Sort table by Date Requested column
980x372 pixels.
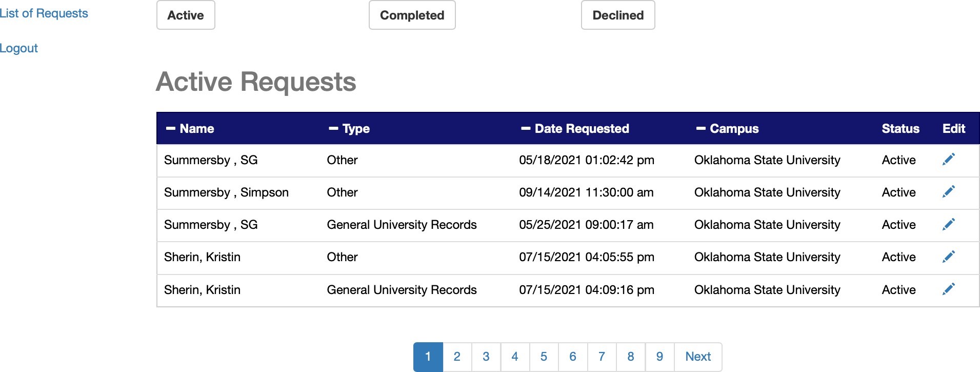tap(575, 129)
